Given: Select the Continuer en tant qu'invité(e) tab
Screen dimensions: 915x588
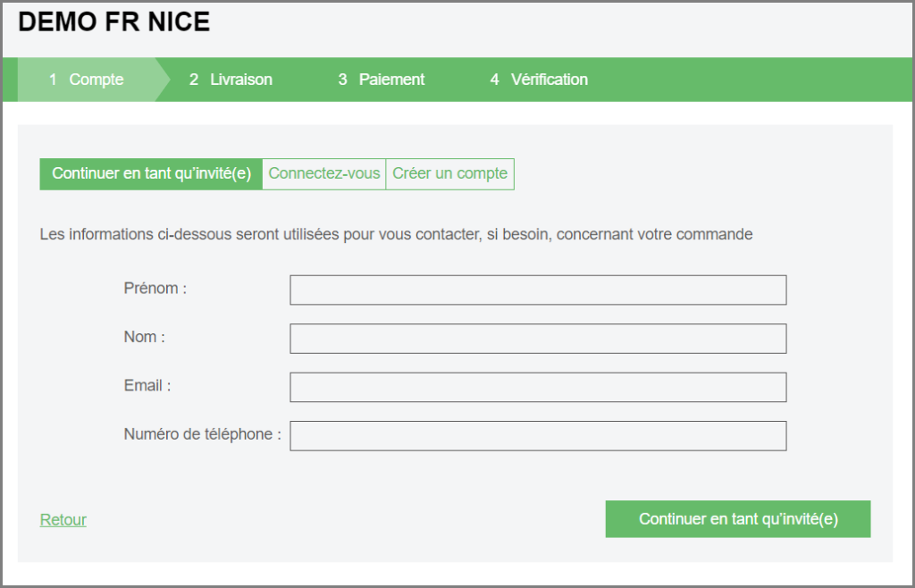Looking at the screenshot, I should [151, 174].
